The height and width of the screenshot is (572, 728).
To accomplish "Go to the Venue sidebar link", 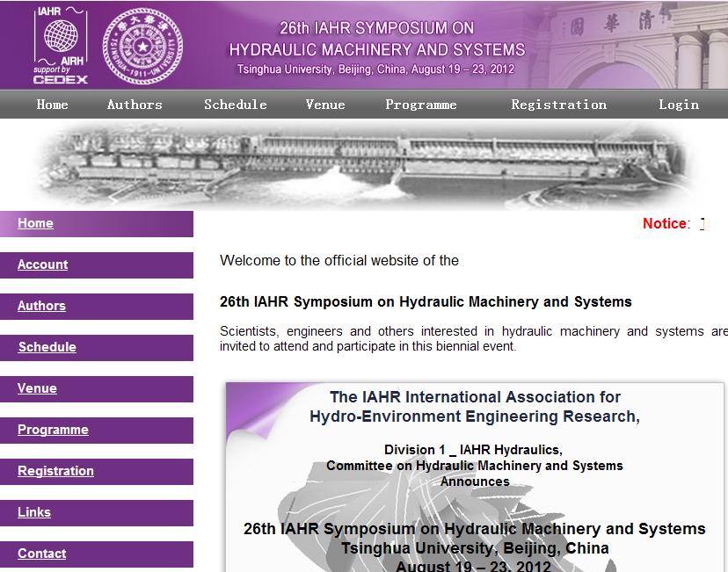I will click(x=37, y=388).
